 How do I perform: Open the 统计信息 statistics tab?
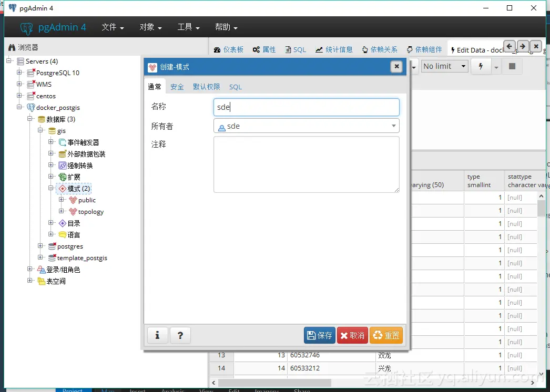point(334,50)
